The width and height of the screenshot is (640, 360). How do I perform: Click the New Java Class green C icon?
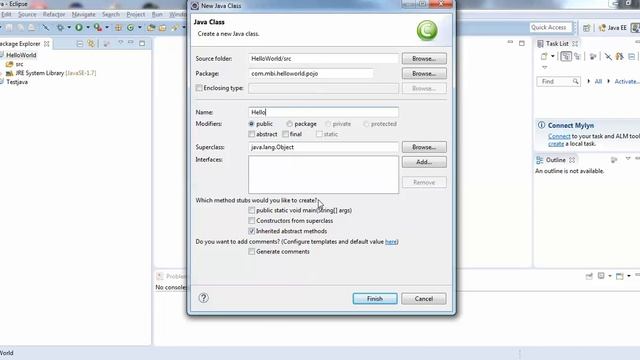tap(130, 28)
